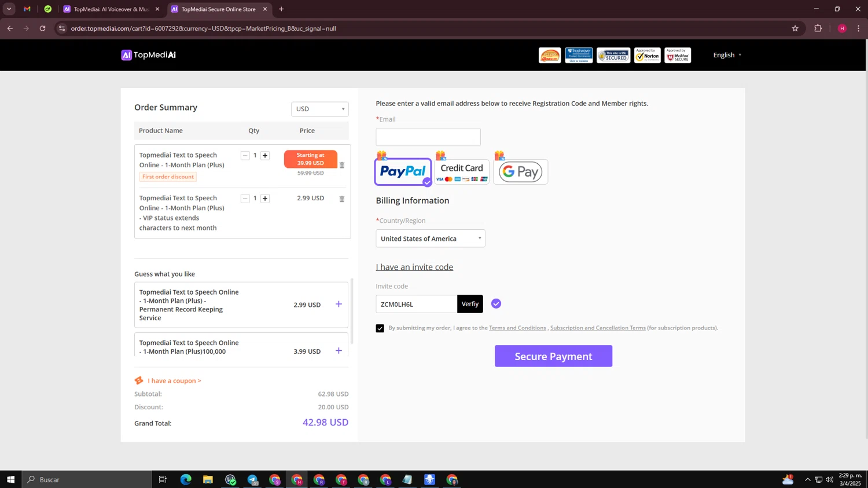Uncheck the terms agreement checkbox
This screenshot has height=488, width=868.
[380, 328]
